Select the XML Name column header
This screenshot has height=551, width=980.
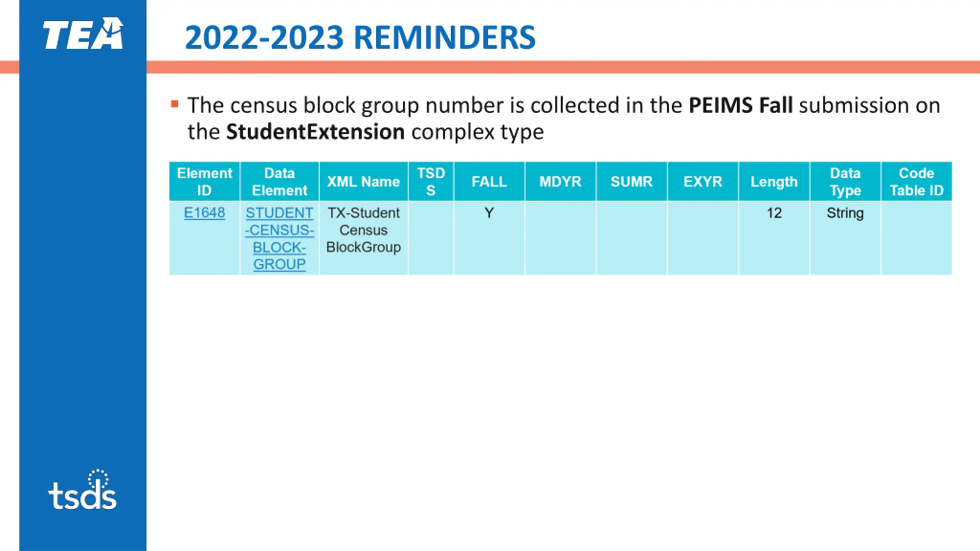(x=363, y=181)
